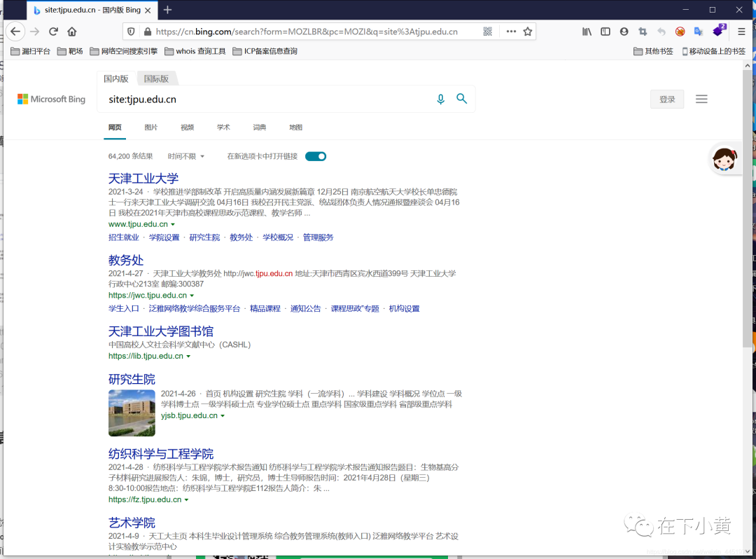Click the screenshot crop toolbar icon
The width and height of the screenshot is (756, 559).
point(643,32)
